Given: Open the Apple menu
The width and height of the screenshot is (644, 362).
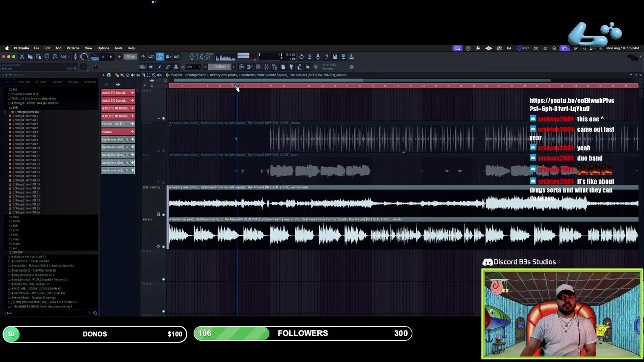Looking at the screenshot, I should pos(7,48).
